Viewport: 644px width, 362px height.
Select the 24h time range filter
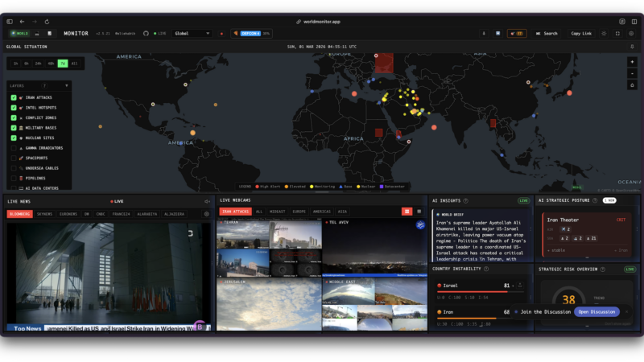click(x=39, y=63)
